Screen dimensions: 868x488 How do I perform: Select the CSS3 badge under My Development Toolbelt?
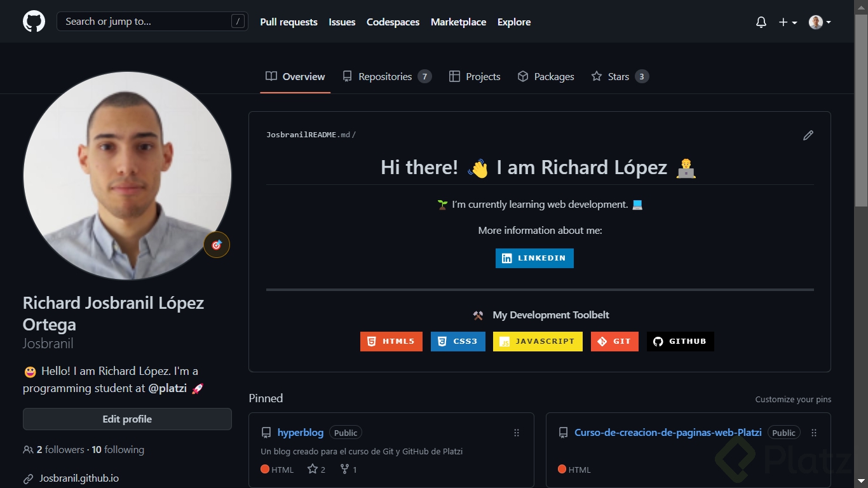tap(458, 341)
